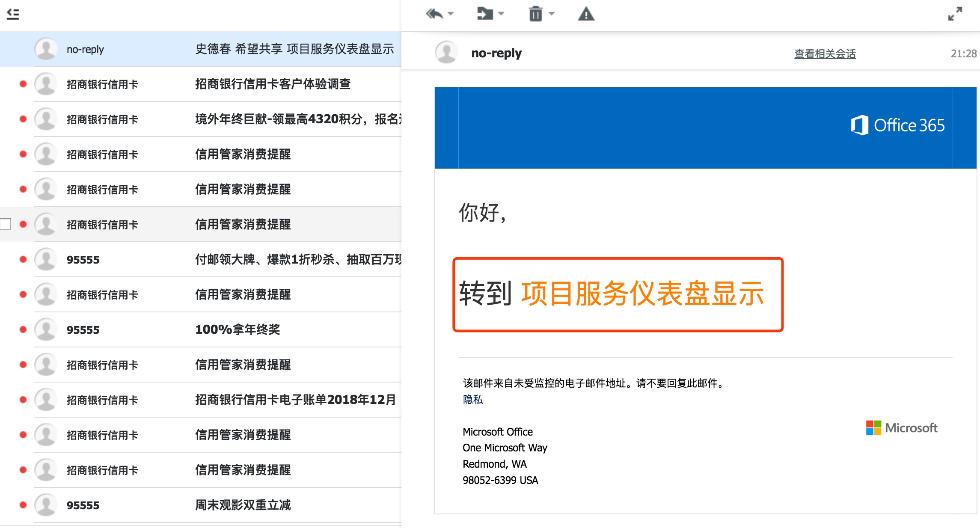Screen dimensions: 980x528
Task: Open the dropdown arrow beside Delete
Action: click(552, 14)
